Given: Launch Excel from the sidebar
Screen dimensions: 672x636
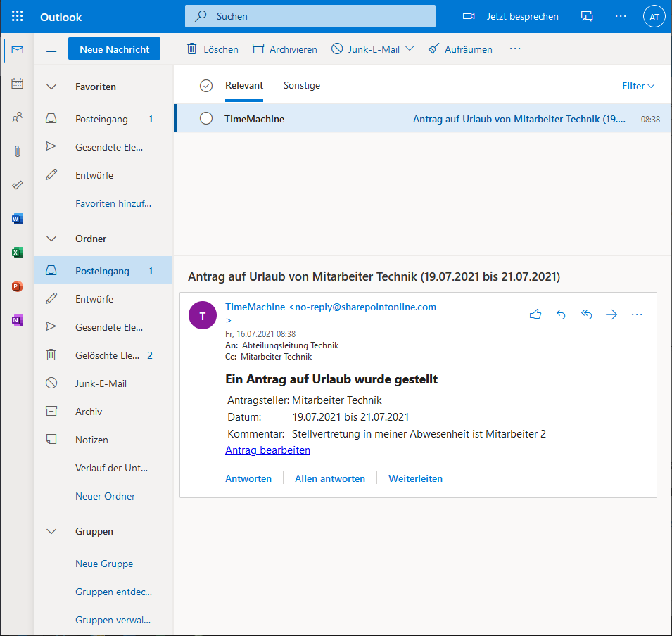Looking at the screenshot, I should 18,253.
